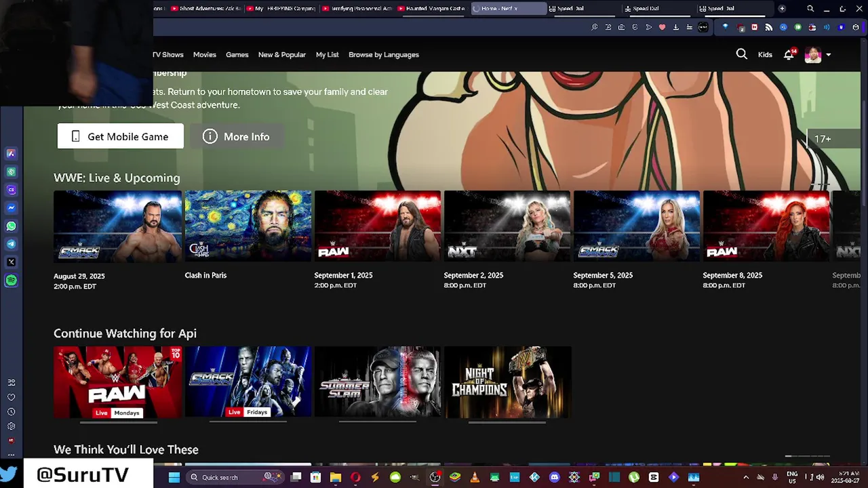The image size is (868, 488).
Task: Open the history clock icon in sidebar
Action: 11,411
